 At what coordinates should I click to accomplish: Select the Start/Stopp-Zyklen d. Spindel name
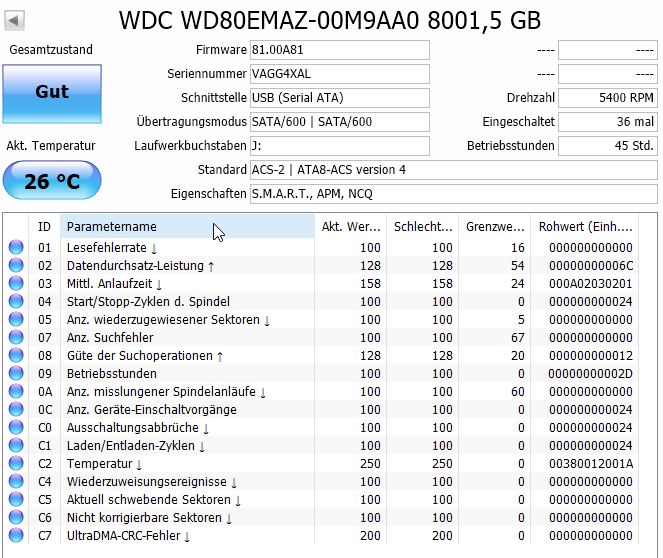[148, 301]
